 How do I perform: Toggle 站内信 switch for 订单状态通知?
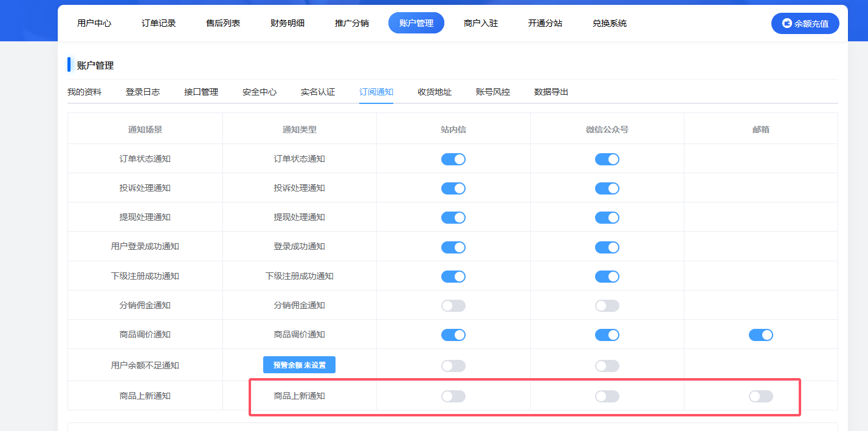[x=453, y=159]
